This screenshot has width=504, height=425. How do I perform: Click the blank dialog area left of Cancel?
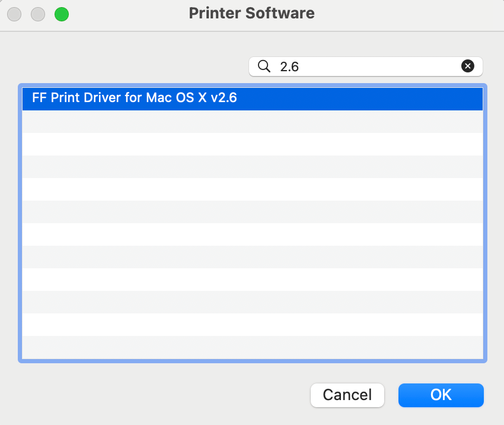pos(161,395)
